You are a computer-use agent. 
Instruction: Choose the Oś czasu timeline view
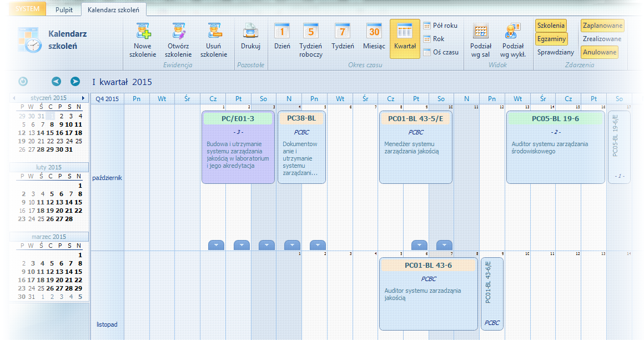click(441, 52)
